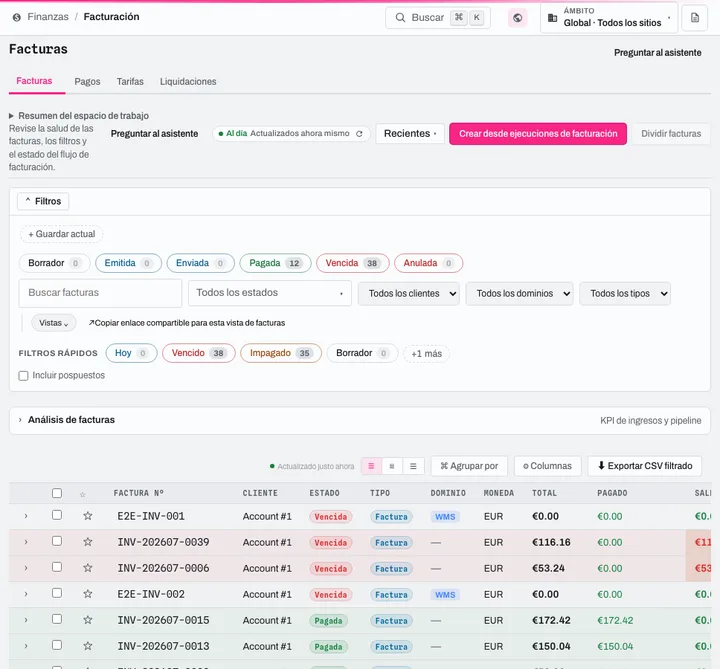This screenshot has height=669, width=720.
Task: Open the Todos los dominios dropdown
Action: [519, 293]
